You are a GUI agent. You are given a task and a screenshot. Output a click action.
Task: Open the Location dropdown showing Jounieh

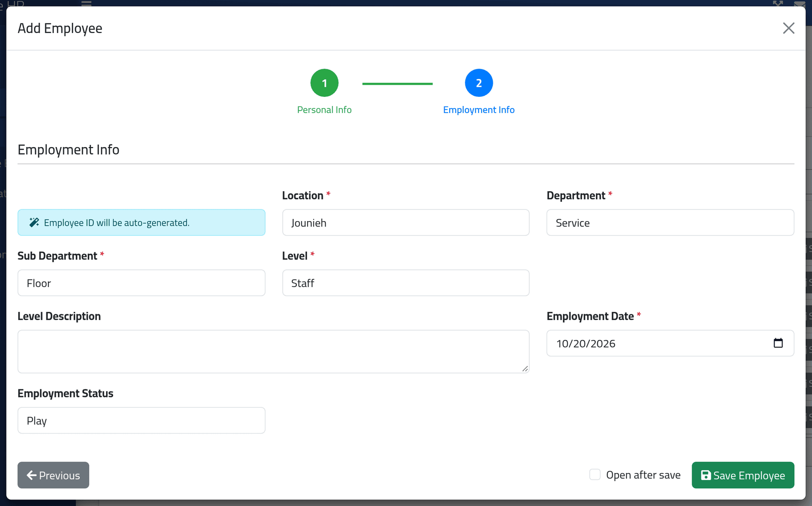405,223
